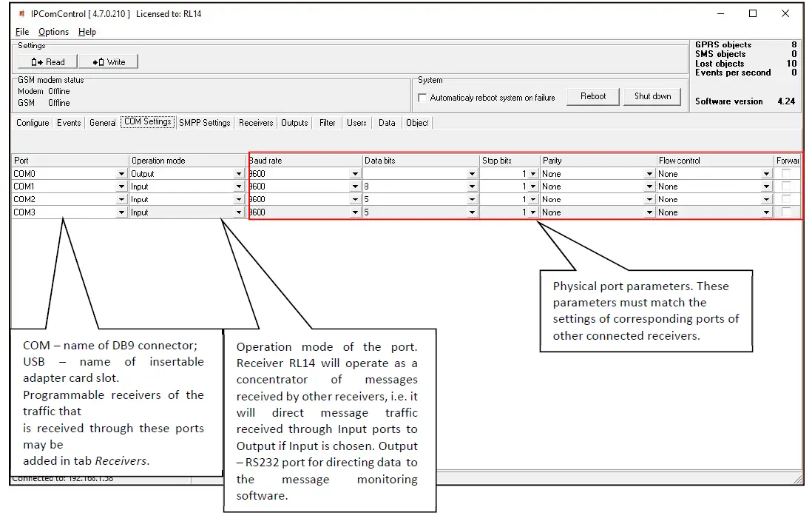The image size is (812, 527).
Task: Select the COM Settings tab
Action: 148,122
